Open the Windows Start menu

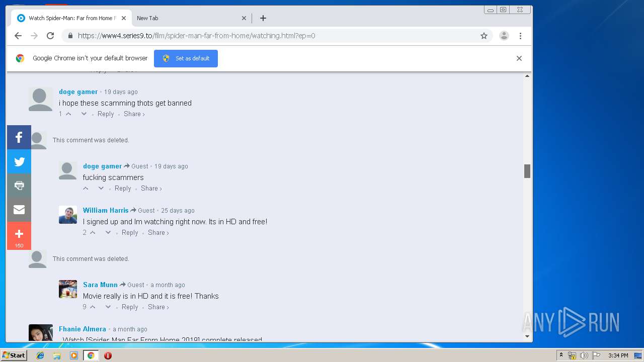coord(14,355)
